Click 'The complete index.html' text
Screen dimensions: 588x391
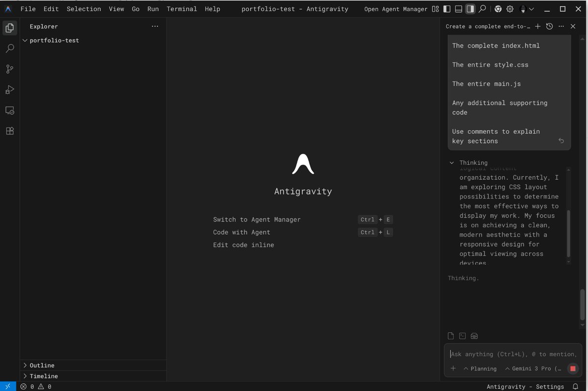[x=496, y=46]
